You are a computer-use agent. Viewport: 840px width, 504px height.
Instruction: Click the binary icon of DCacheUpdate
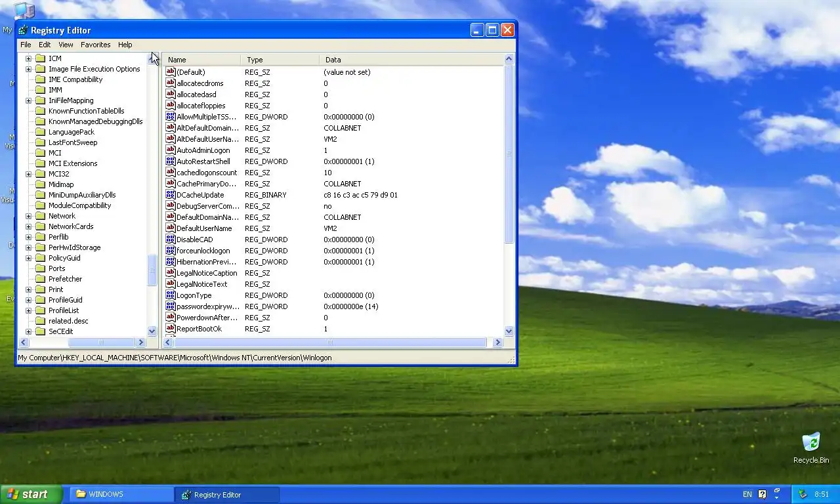click(x=171, y=195)
